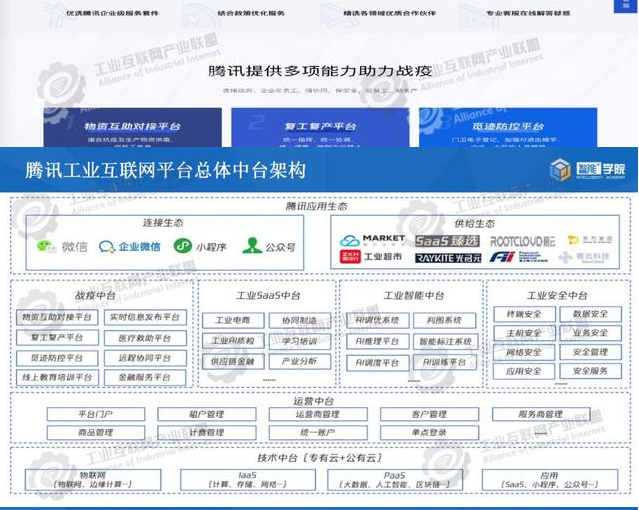Viewport: 639px width, 510px height.
Task: Select the 小程序 mini program icon
Action: coord(182,246)
